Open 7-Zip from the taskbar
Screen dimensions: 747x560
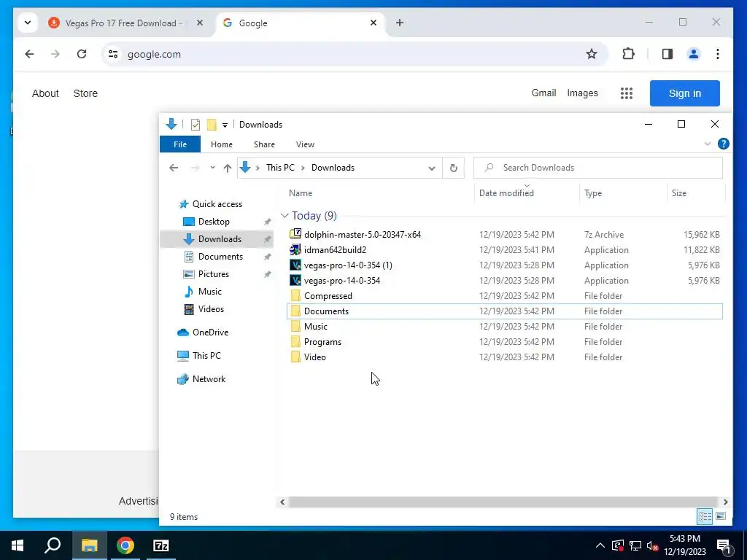[x=161, y=545]
